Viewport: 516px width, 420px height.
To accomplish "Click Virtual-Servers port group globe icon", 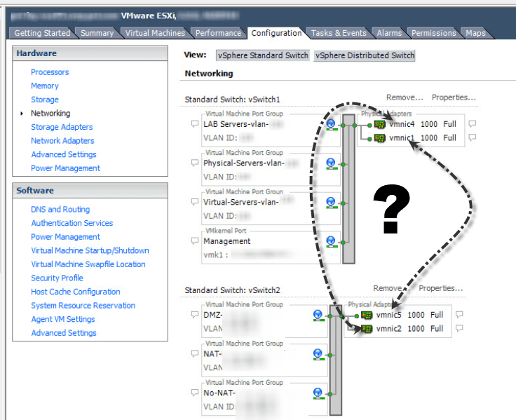I will tap(331, 203).
